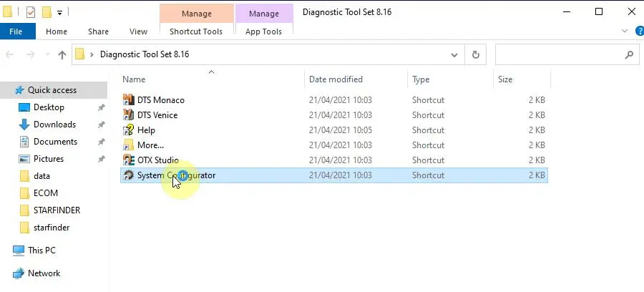This screenshot has width=644, height=292.
Task: Select Quick access in navigation pane
Action: [52, 90]
